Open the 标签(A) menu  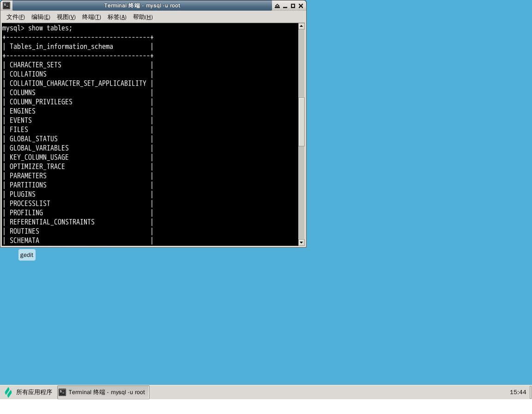(116, 17)
